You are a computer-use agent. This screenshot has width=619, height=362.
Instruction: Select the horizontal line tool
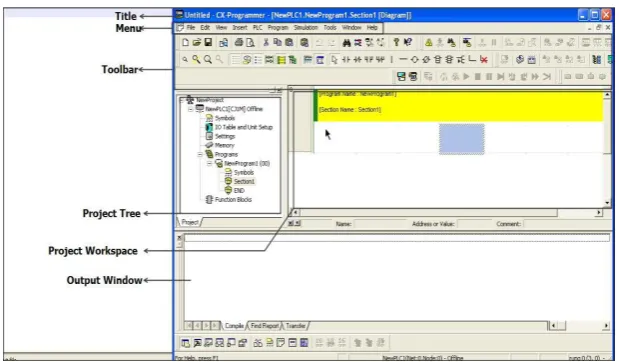[403, 60]
